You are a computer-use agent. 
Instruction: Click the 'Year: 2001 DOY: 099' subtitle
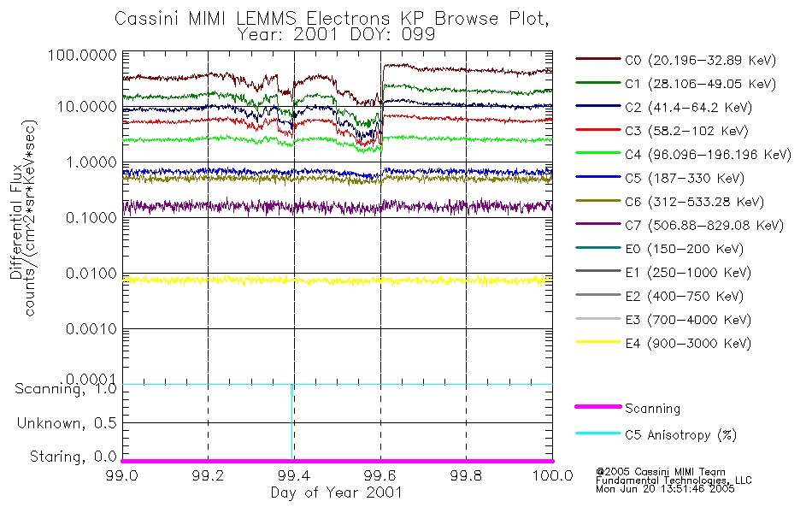click(336, 35)
